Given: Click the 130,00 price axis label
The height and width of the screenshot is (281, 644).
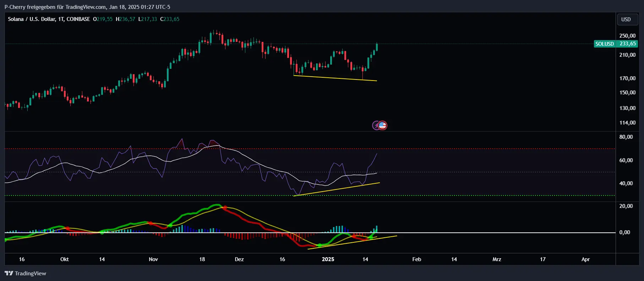Looking at the screenshot, I should 627,108.
